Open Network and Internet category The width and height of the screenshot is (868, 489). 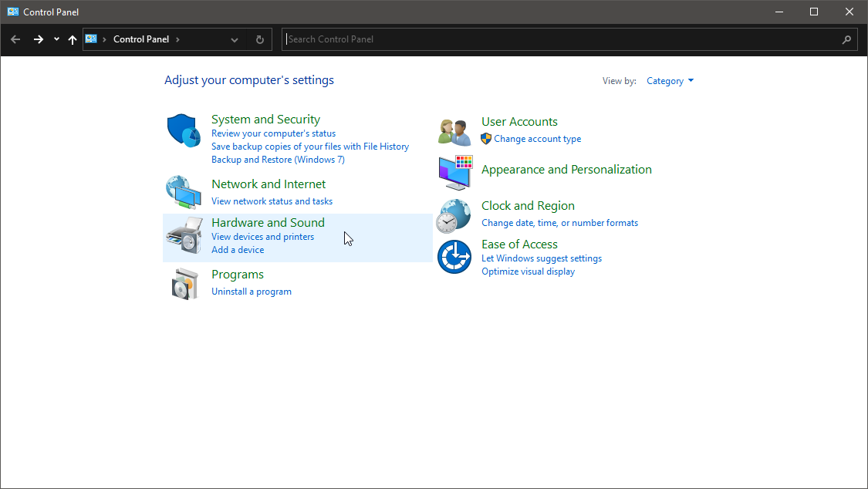(x=269, y=184)
